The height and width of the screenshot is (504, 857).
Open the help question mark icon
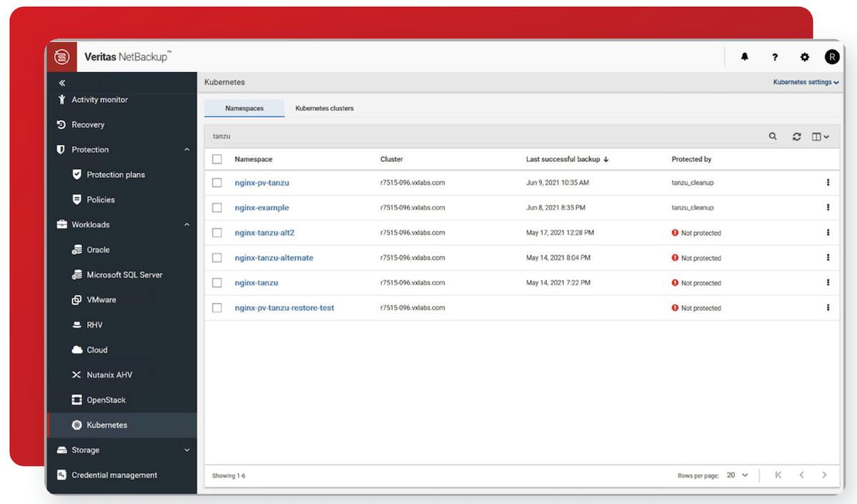[x=775, y=57]
